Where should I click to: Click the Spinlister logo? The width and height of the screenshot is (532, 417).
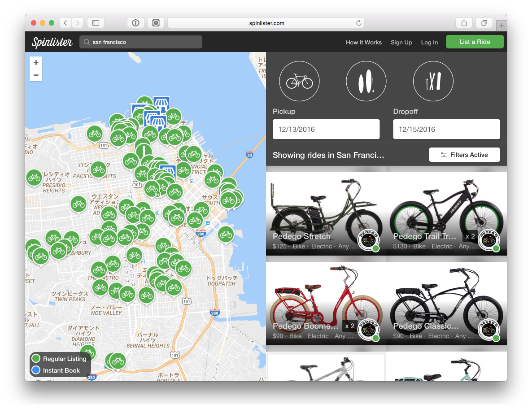[x=52, y=42]
